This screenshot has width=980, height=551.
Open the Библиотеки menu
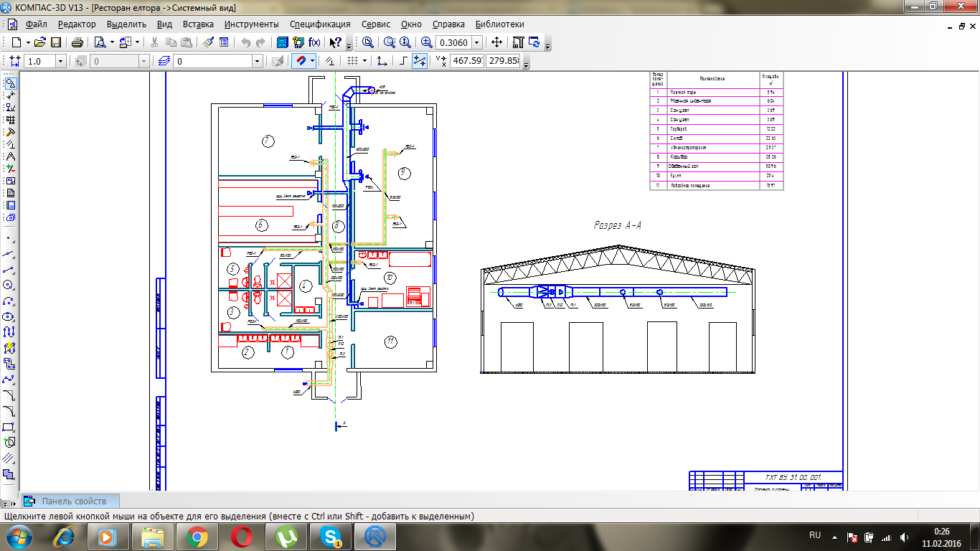pos(499,24)
